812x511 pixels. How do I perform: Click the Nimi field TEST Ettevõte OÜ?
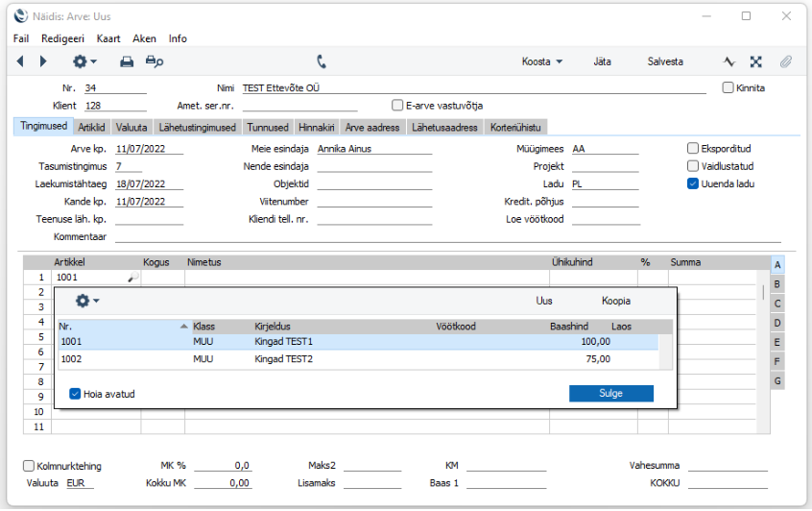point(474,87)
